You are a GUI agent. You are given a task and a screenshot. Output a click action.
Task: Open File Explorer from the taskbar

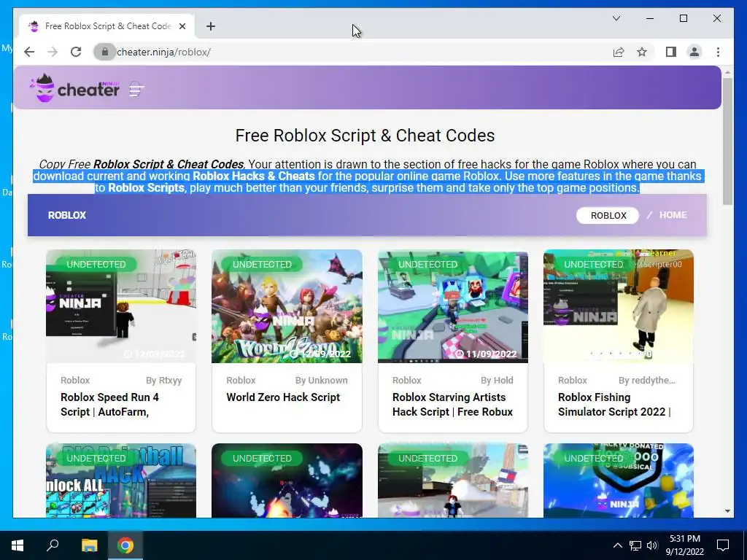coord(89,545)
